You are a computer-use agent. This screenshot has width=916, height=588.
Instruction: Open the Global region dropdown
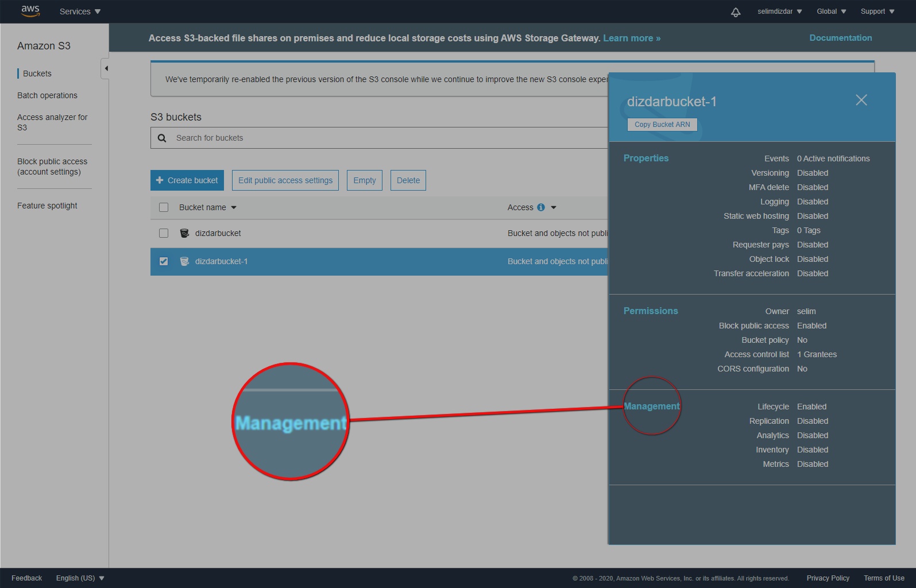point(831,11)
